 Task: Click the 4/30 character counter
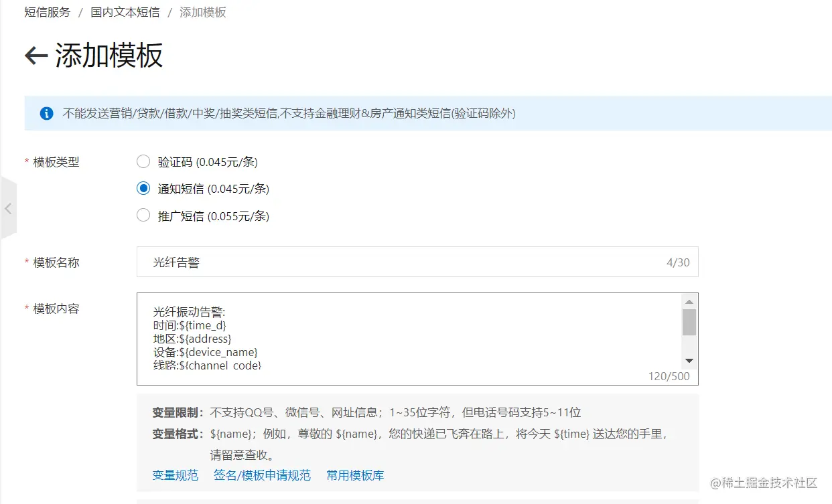click(x=678, y=262)
